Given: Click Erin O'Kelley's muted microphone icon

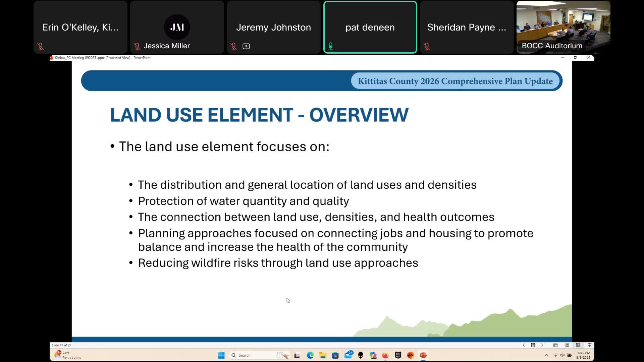Looking at the screenshot, I should point(40,47).
